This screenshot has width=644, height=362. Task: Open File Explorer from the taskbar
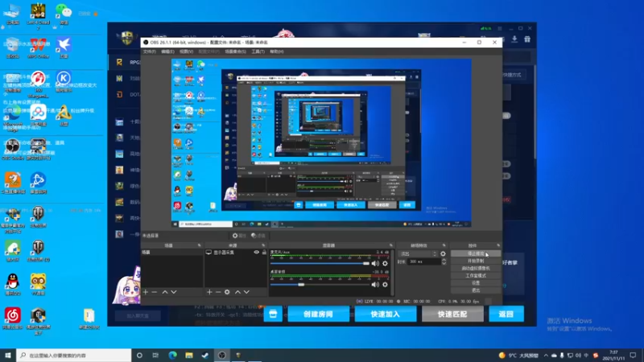[x=189, y=356]
